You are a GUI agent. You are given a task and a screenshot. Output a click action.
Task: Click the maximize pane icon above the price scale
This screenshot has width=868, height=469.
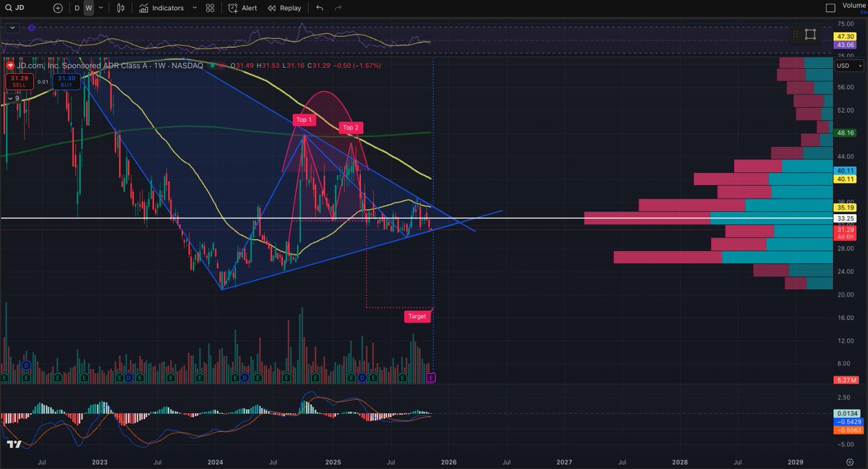click(x=810, y=33)
